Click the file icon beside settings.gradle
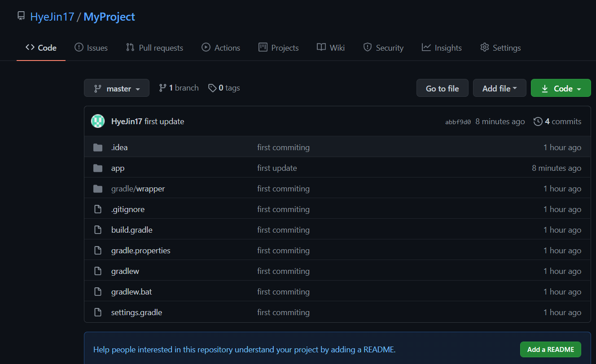Screen dimensions: 596x364 98,312
